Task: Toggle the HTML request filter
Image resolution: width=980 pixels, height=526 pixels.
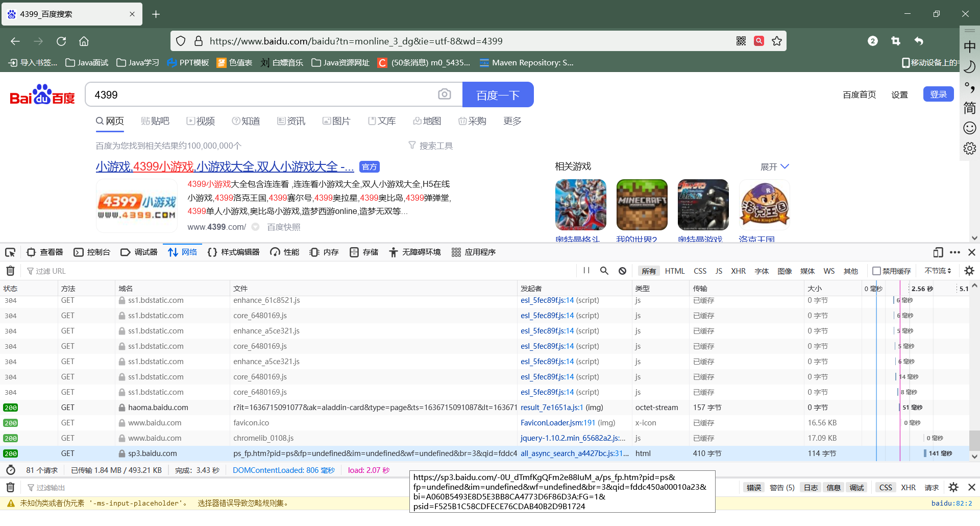Action: tap(675, 271)
